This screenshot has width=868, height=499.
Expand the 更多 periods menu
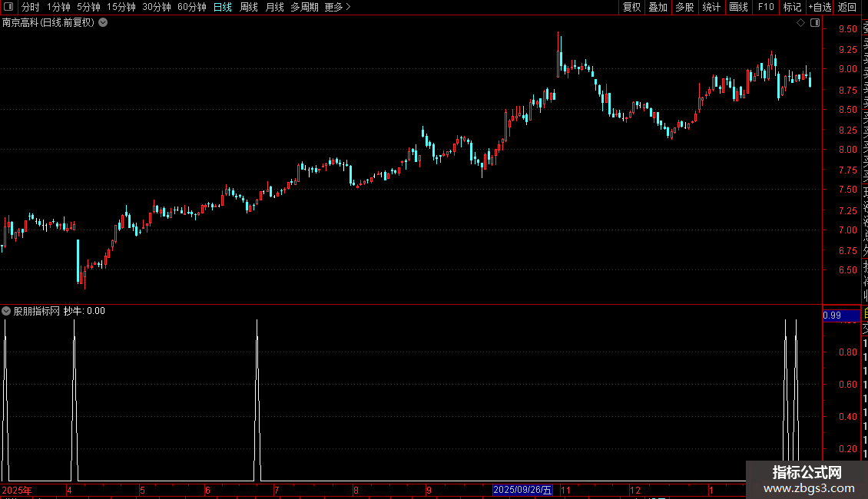tap(337, 7)
